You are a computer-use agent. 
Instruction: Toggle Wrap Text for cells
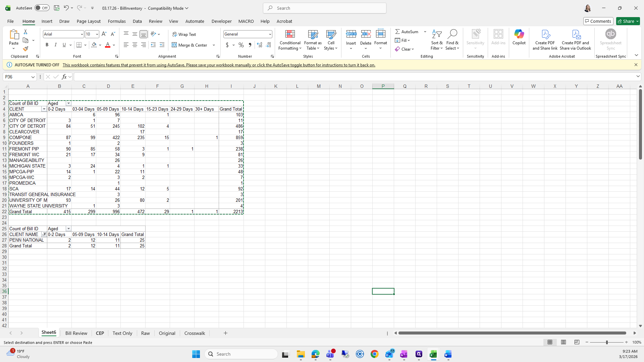click(184, 34)
